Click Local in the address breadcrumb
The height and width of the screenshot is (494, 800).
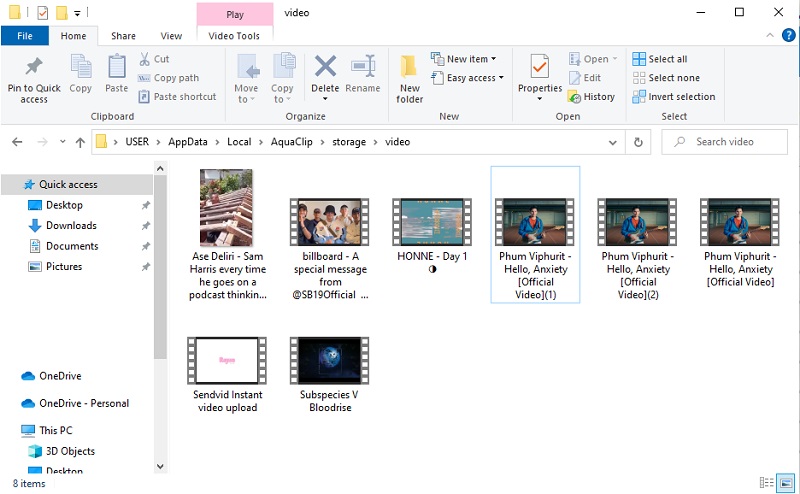tap(239, 142)
